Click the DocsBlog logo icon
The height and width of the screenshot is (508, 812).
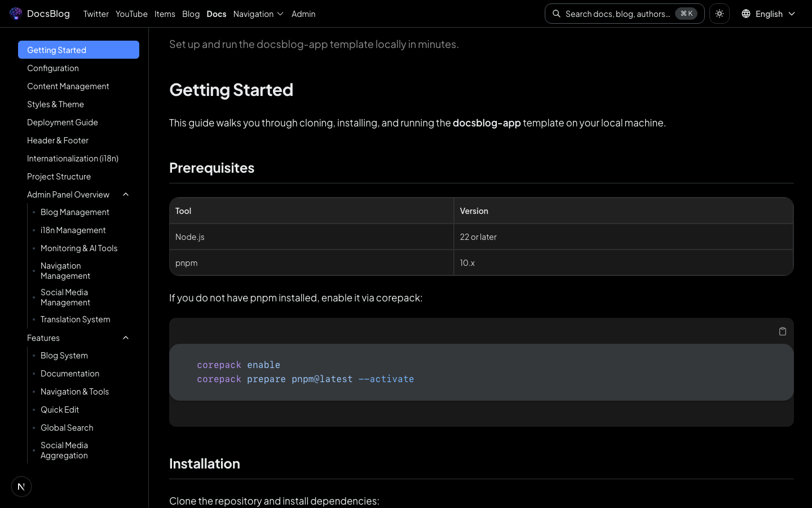[x=16, y=14]
